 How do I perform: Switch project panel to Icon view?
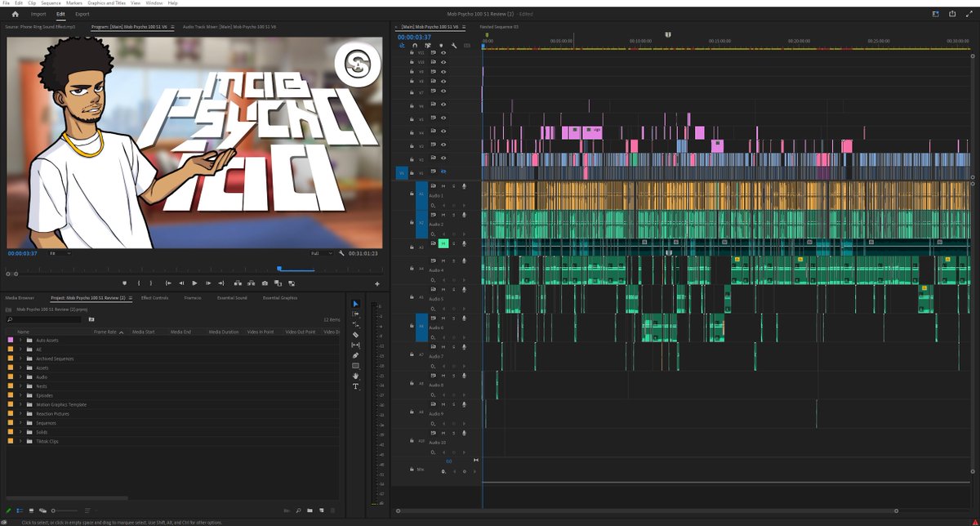(x=30, y=510)
